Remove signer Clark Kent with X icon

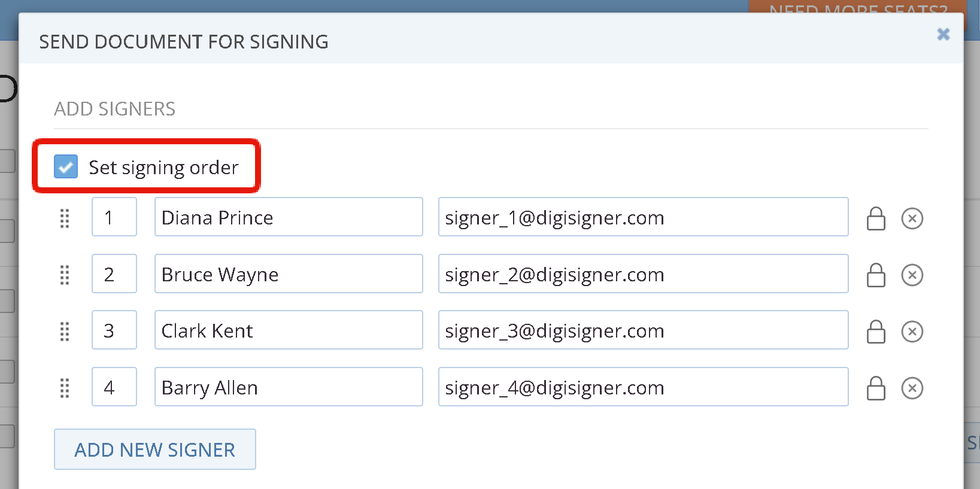tap(912, 332)
